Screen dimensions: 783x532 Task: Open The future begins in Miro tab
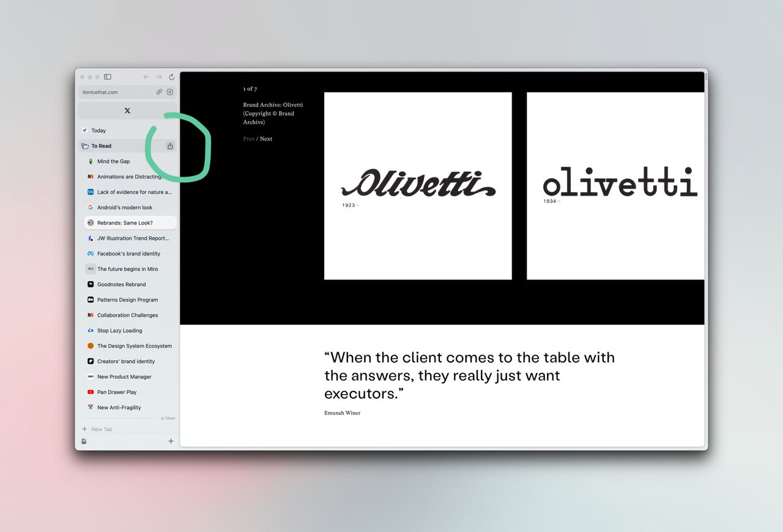pos(130,269)
